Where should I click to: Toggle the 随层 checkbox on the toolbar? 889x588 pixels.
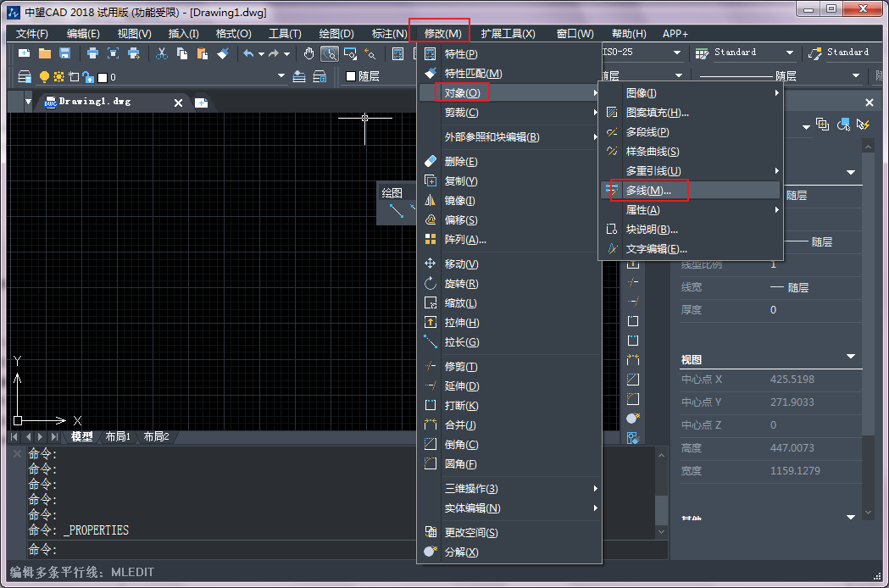pos(351,75)
